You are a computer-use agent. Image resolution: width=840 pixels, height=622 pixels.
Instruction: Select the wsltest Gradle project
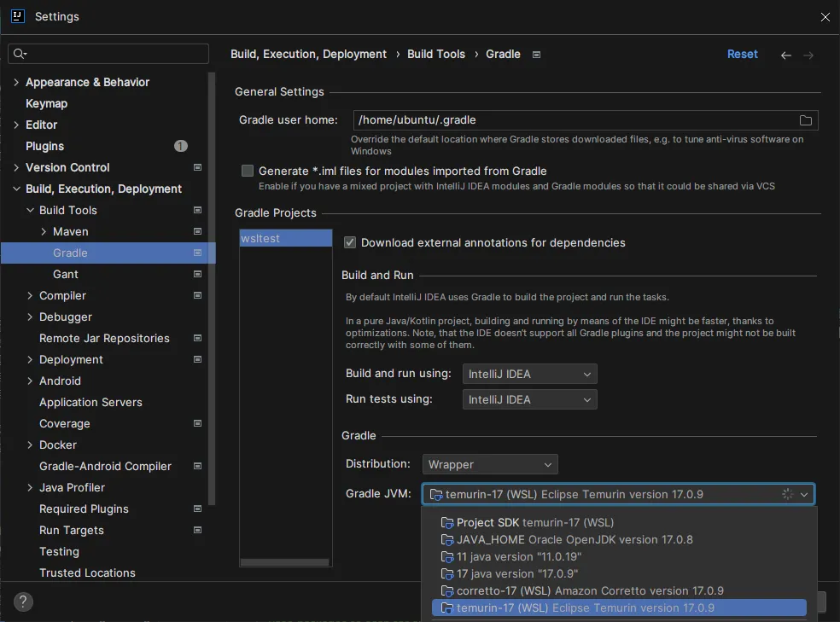[285, 238]
